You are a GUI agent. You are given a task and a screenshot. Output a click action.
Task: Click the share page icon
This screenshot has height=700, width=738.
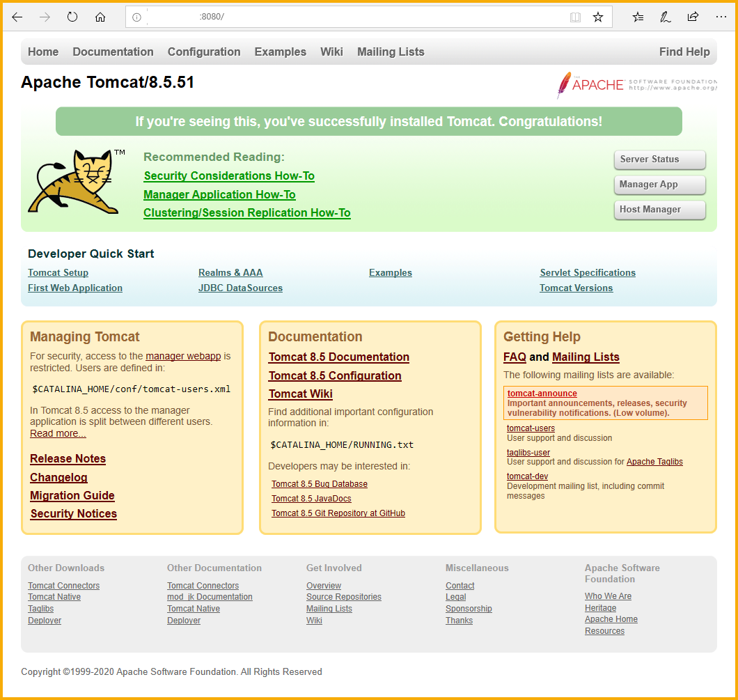[x=693, y=17]
